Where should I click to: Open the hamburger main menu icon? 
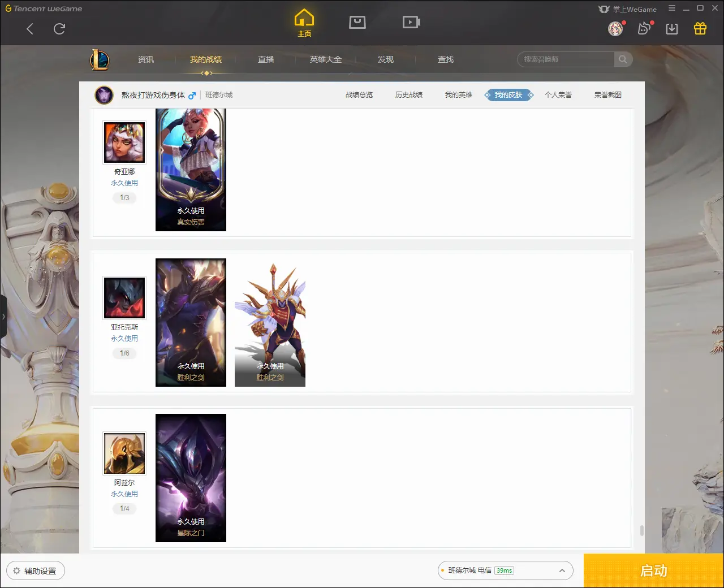[672, 8]
